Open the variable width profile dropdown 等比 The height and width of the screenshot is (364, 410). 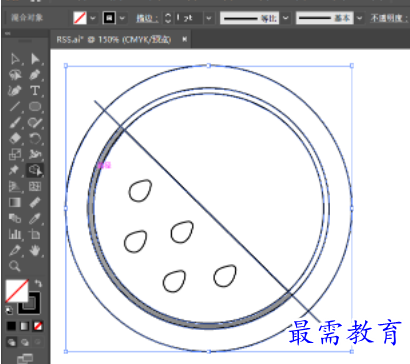click(x=250, y=18)
